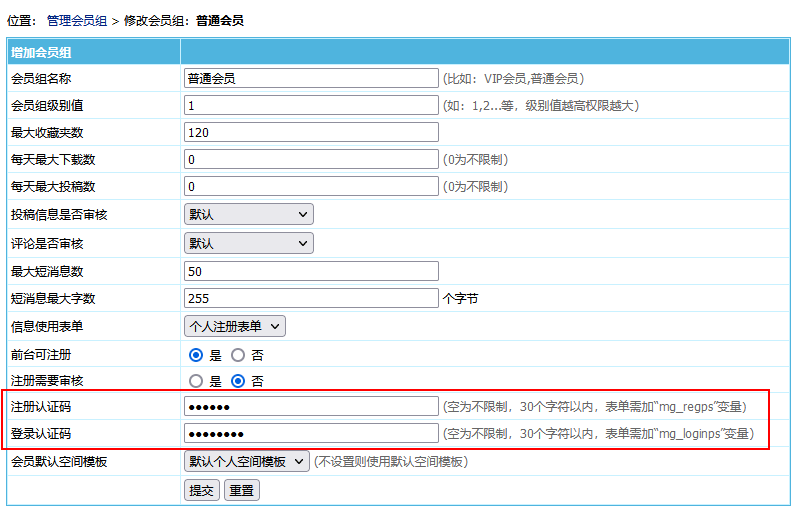Select 是 for 注册需要审核
This screenshot has width=797, height=532.
pos(197,381)
